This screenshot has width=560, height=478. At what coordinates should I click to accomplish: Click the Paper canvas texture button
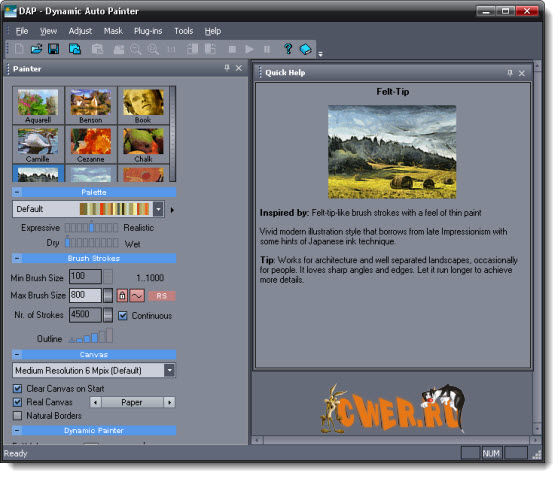point(132,402)
